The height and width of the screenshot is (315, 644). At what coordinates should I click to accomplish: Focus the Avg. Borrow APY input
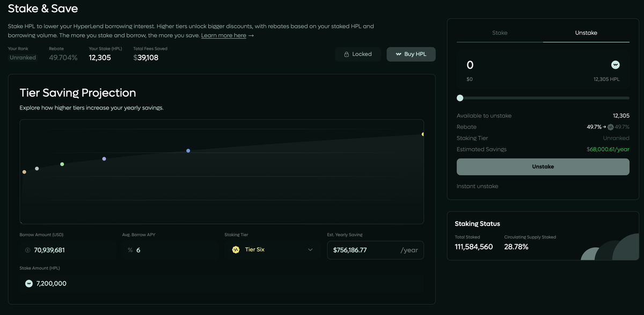tap(170, 250)
